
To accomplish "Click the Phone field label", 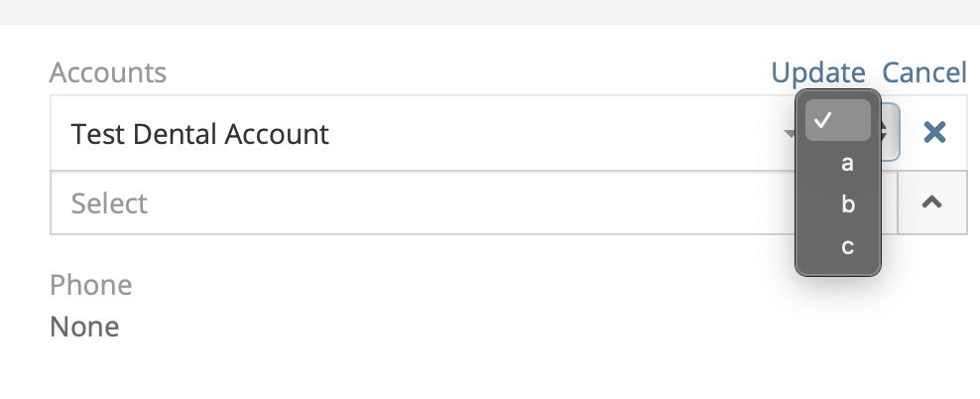I will click(x=90, y=285).
